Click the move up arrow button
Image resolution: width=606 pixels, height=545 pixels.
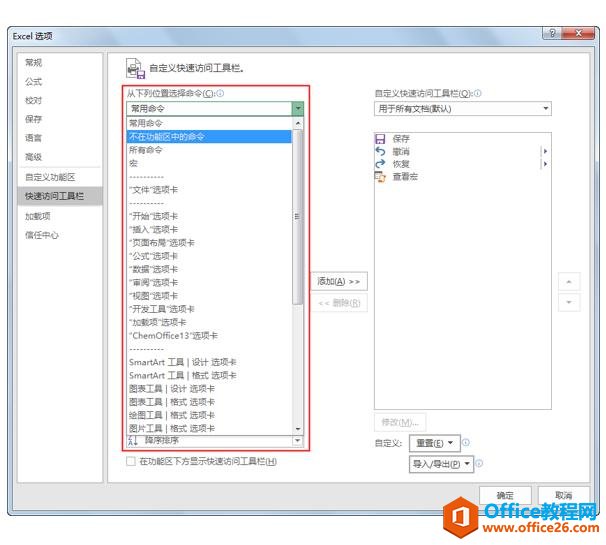(x=569, y=282)
